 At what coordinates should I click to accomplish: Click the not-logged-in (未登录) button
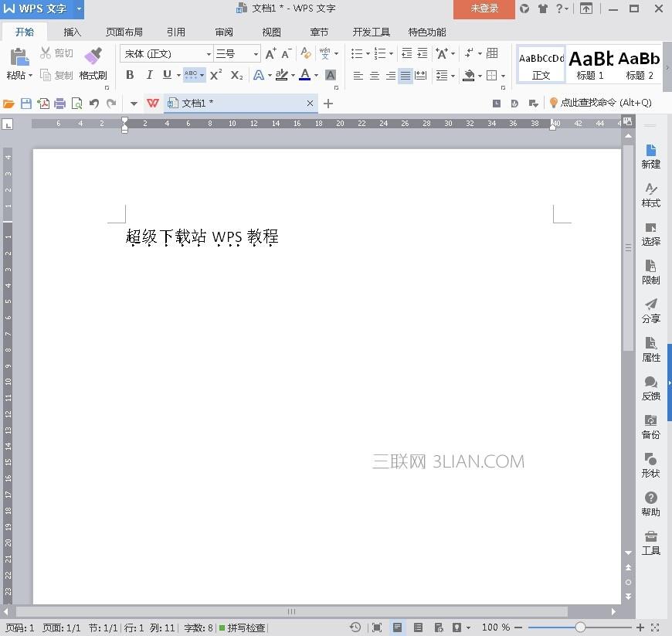[x=484, y=9]
